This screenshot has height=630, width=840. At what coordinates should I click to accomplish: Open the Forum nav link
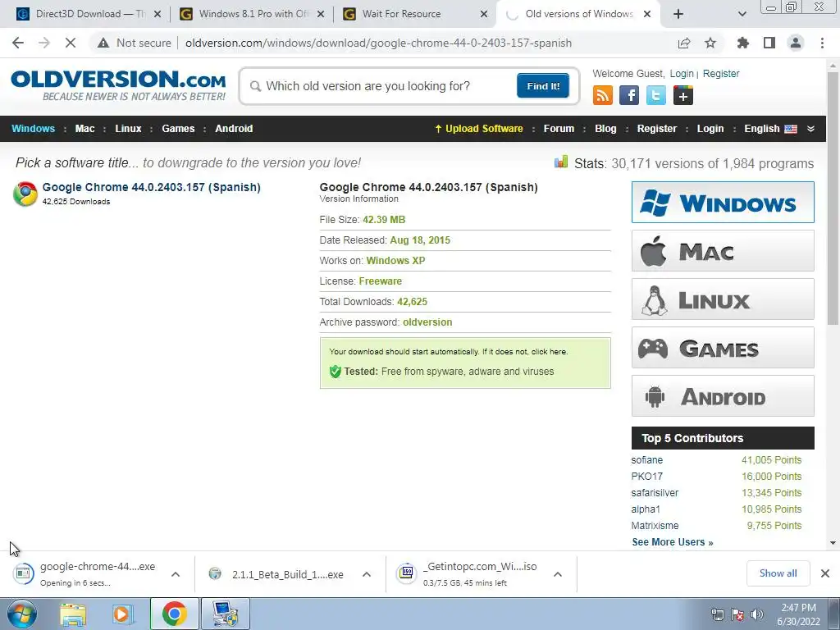(x=559, y=129)
